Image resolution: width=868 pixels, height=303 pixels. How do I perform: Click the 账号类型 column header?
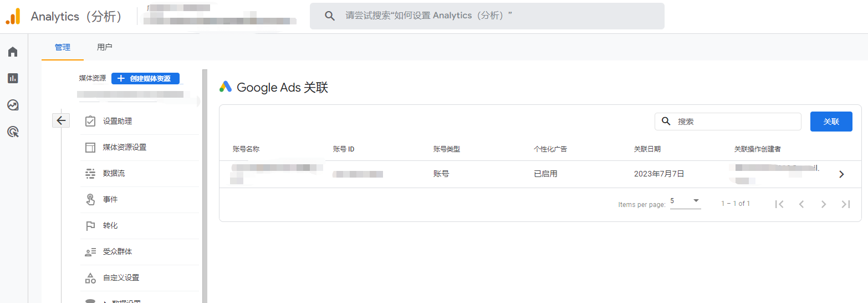(x=447, y=149)
